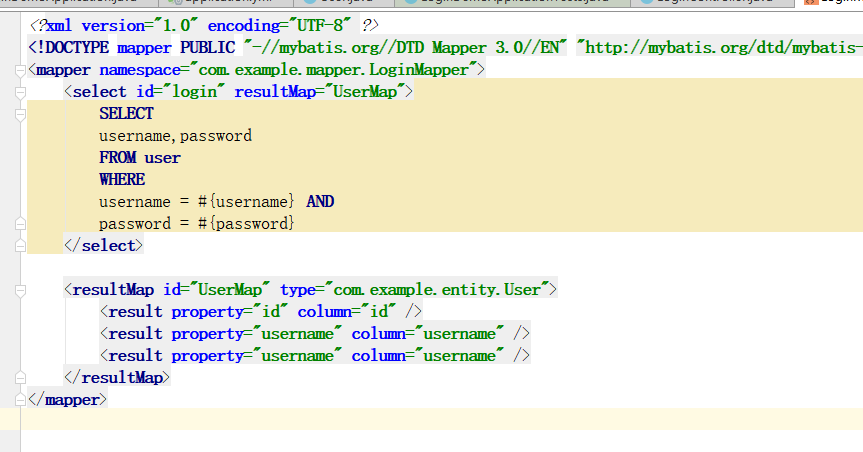Viewport: 863px width, 452px height.
Task: Toggle the fold marker beside SELECT keyword line
Action: click(20, 115)
